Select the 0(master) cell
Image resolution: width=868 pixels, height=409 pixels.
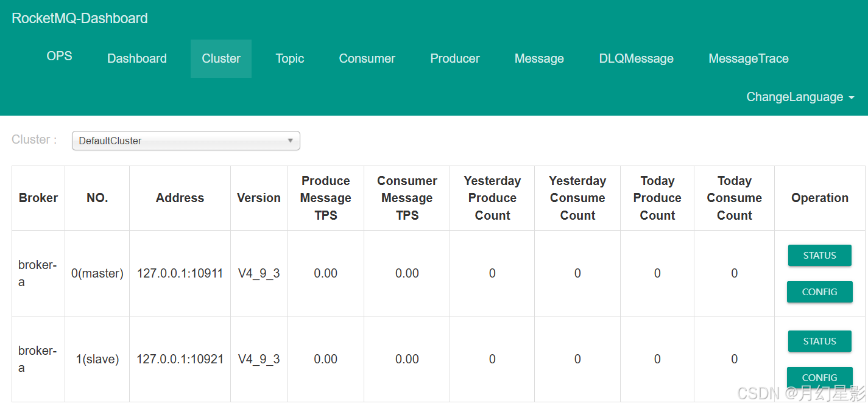pyautogui.click(x=97, y=273)
